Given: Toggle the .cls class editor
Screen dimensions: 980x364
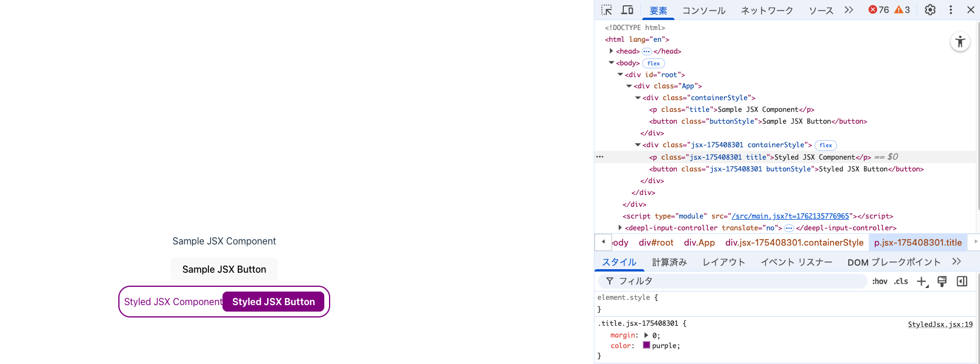Looking at the screenshot, I should pos(901,282).
